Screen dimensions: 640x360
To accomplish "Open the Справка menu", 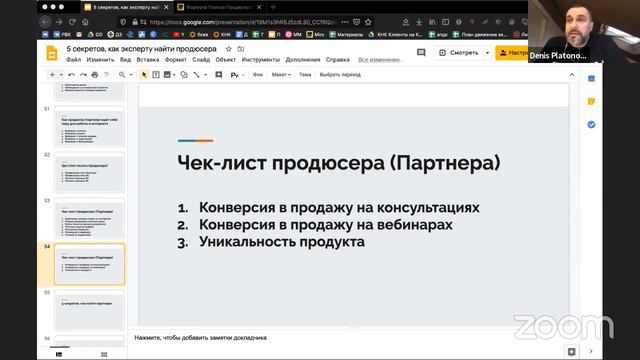I will pos(338,60).
